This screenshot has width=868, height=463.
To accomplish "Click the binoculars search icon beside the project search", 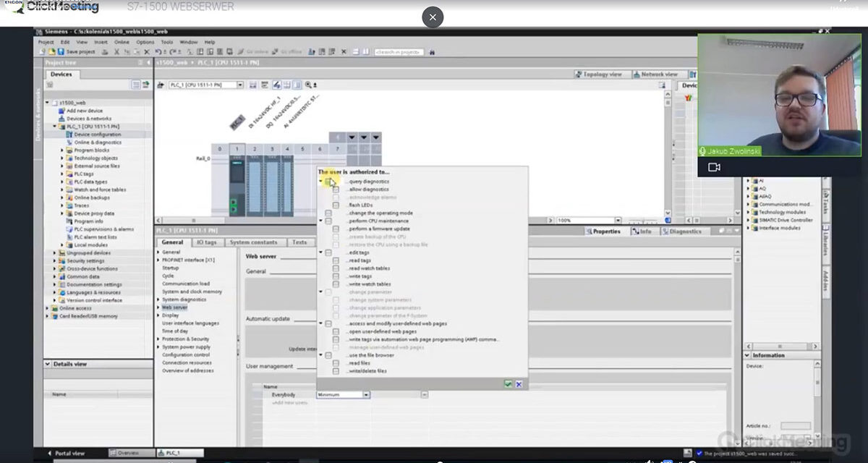I will [433, 52].
